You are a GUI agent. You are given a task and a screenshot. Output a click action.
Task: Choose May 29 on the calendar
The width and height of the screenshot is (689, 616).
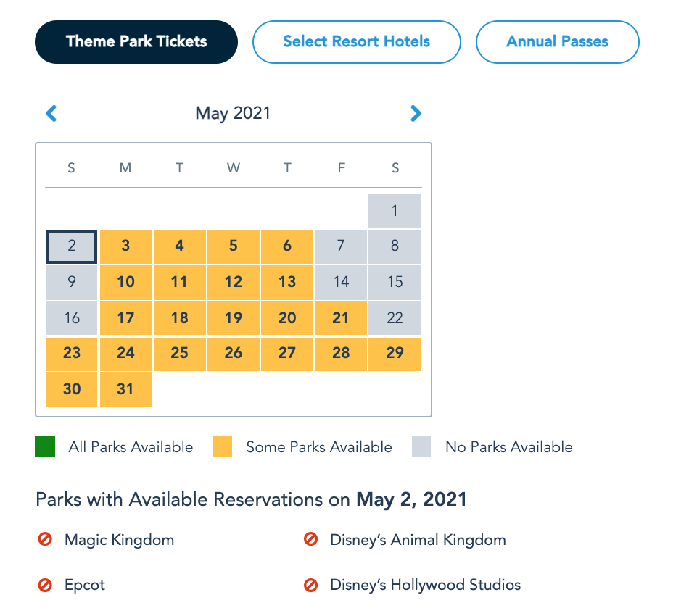[x=395, y=353]
